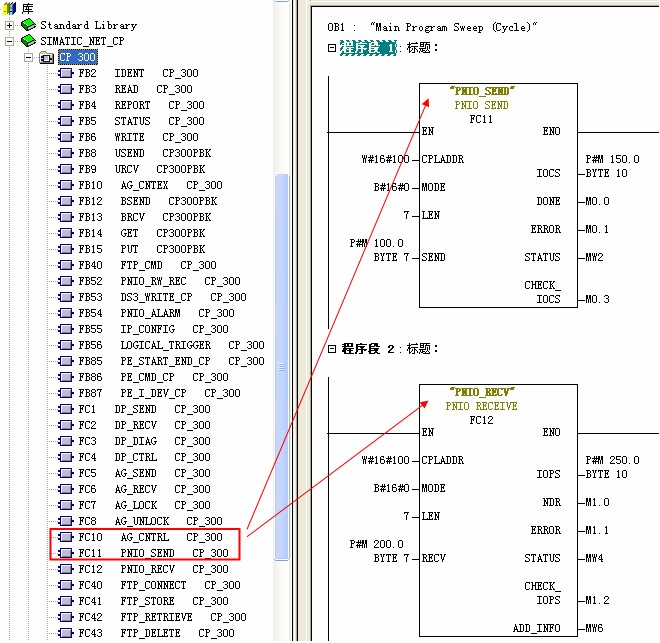Select FB54 PNIO_ALARM block icon

pyautogui.click(x=66, y=313)
